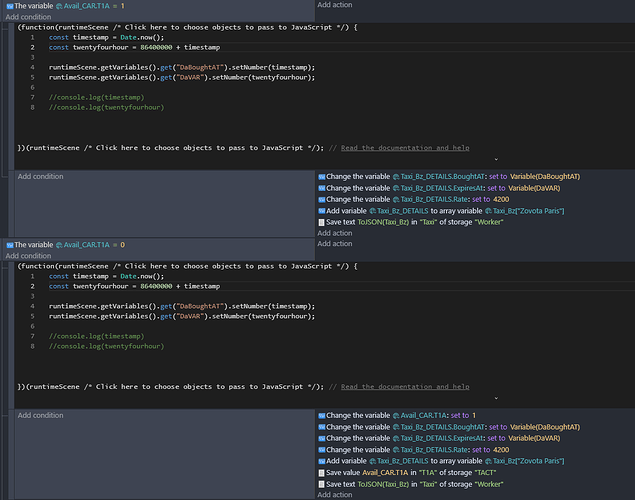
Task: Click the ExpiresAt variable icon in the Avail_CAR.T1A = 1 event
Action: 322,188
